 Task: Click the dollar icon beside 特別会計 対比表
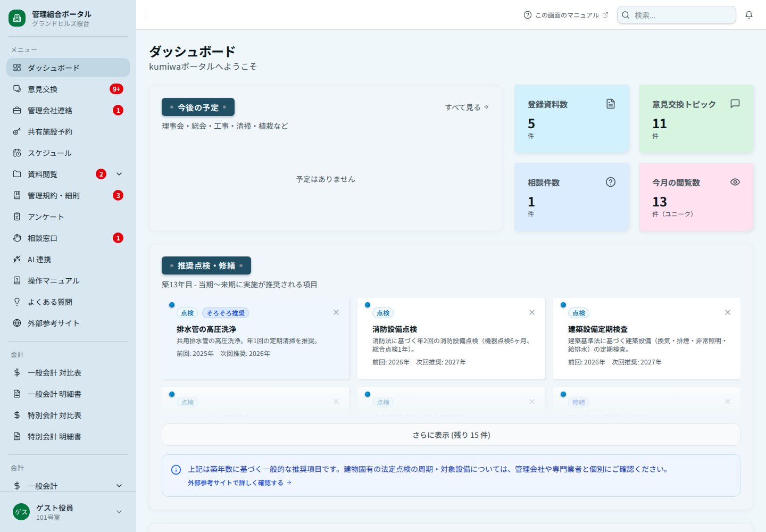point(17,415)
